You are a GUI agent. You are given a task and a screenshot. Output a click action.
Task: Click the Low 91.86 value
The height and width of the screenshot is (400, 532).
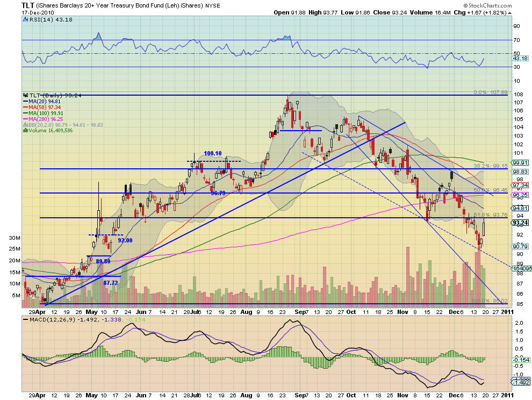[x=355, y=12]
